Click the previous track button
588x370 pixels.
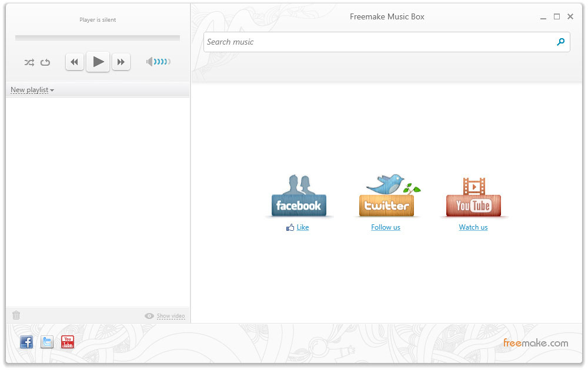pyautogui.click(x=74, y=62)
